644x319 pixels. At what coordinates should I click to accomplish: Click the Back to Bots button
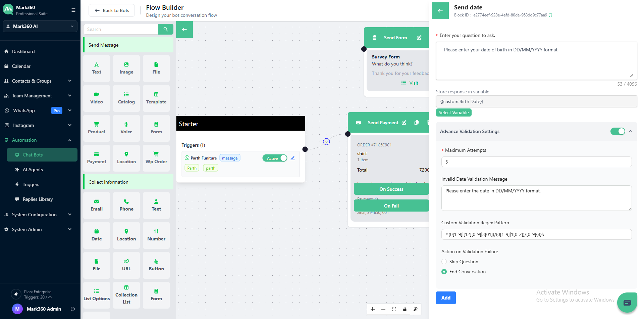click(112, 10)
